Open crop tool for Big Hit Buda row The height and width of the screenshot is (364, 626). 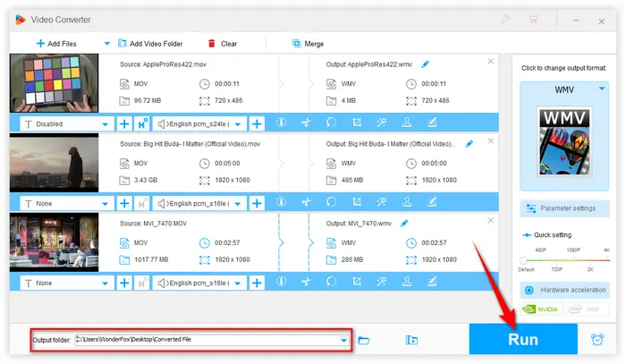tap(357, 202)
